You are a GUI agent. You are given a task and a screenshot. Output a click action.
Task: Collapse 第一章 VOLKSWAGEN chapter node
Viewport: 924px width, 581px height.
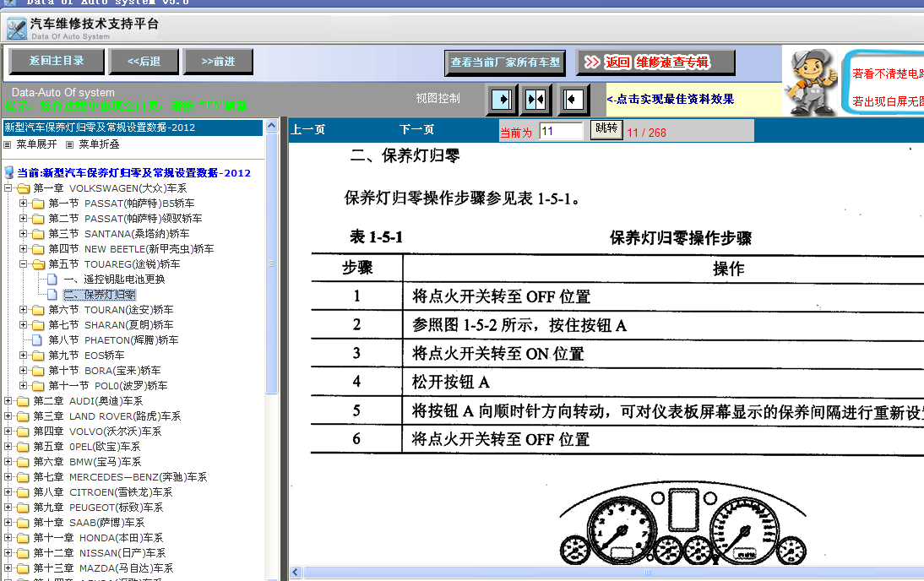click(8, 188)
